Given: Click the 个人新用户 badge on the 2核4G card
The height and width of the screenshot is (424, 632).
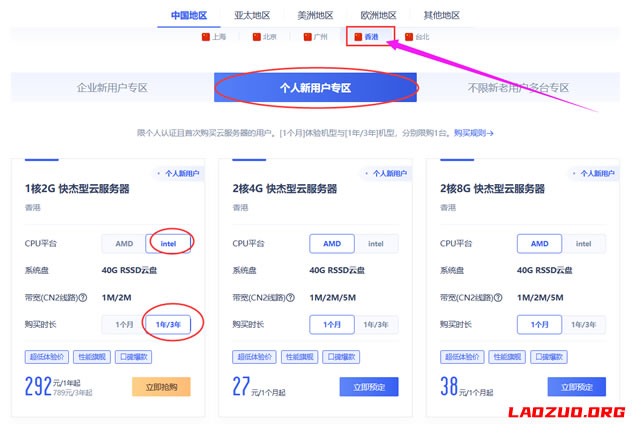Looking at the screenshot, I should pos(387,174).
